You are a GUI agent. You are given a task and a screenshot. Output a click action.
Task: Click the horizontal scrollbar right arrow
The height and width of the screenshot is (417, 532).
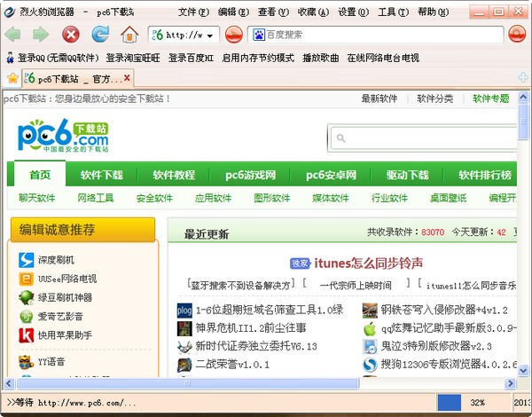click(x=510, y=383)
